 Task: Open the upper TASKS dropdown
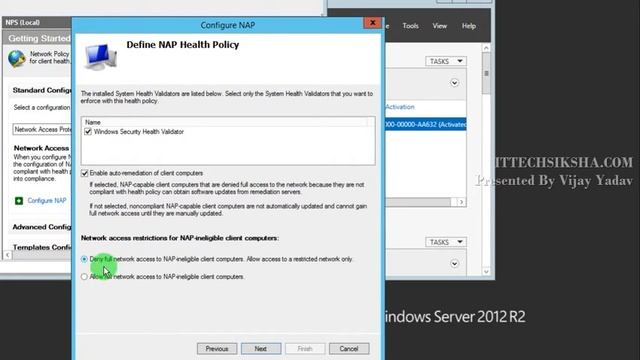point(446,61)
